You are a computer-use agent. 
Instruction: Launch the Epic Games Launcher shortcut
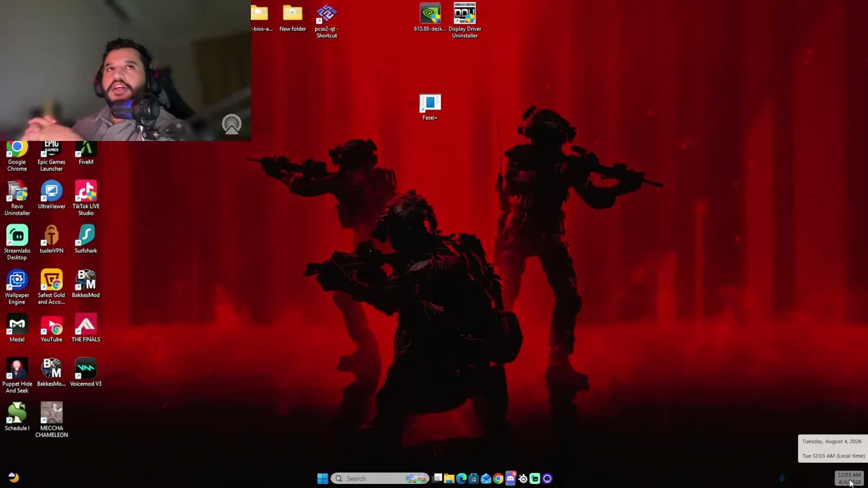pyautogui.click(x=52, y=156)
